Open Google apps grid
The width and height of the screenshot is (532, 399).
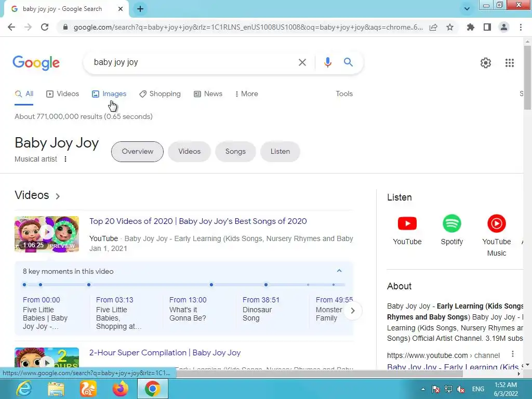509,63
